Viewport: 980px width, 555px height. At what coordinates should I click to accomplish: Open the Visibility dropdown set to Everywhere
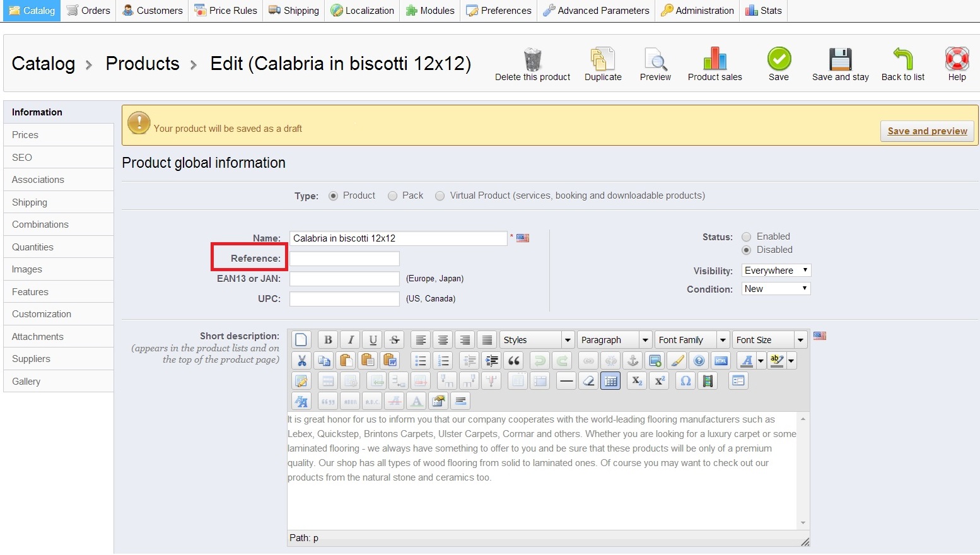[x=776, y=271]
